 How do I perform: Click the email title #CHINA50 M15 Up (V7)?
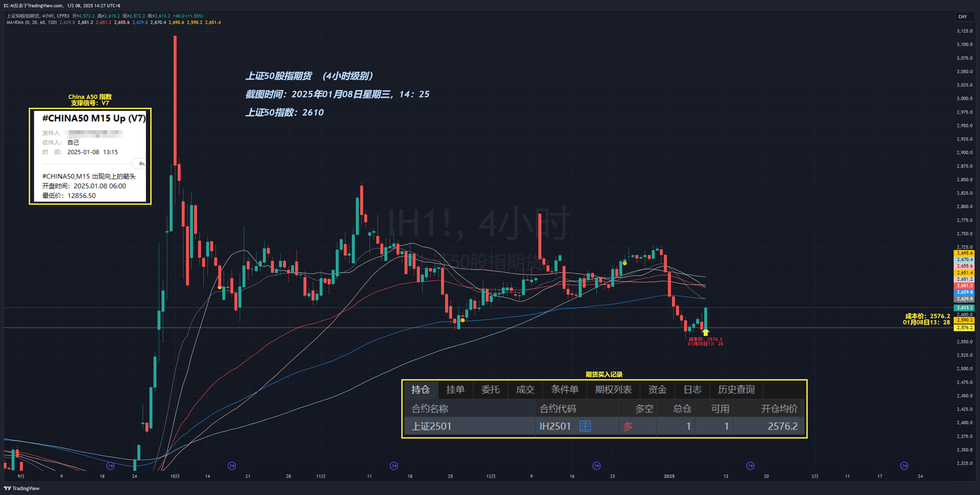pyautogui.click(x=94, y=118)
